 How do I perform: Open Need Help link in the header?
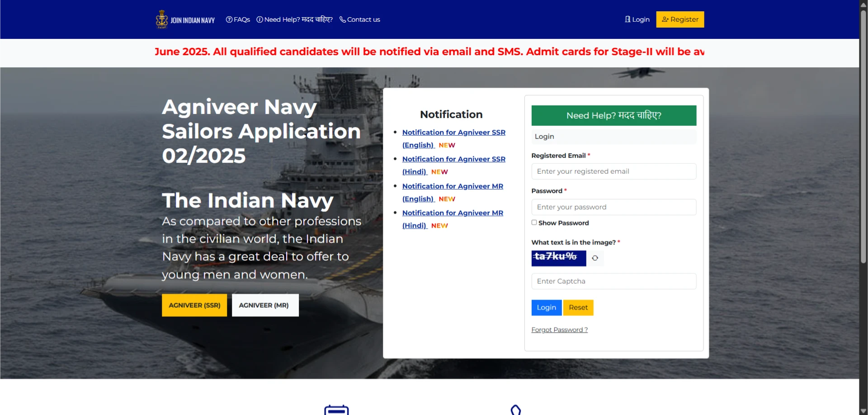tap(294, 19)
